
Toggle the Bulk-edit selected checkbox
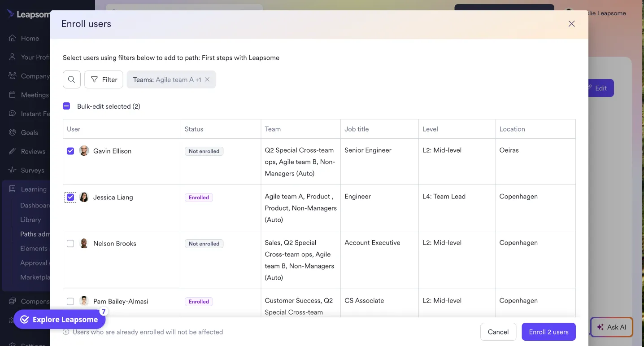(x=66, y=106)
